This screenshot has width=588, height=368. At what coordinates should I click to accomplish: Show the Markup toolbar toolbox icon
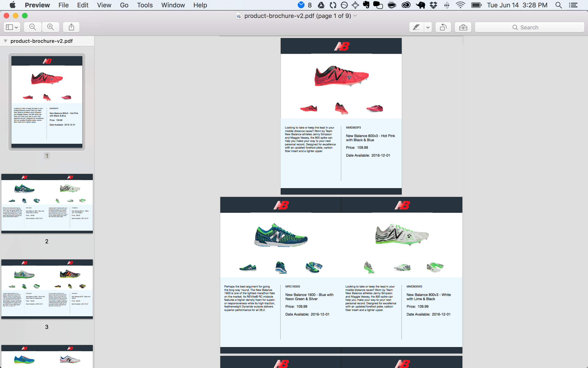click(463, 27)
